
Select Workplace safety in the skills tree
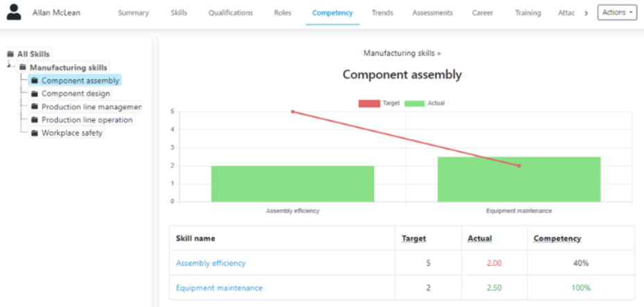click(71, 133)
